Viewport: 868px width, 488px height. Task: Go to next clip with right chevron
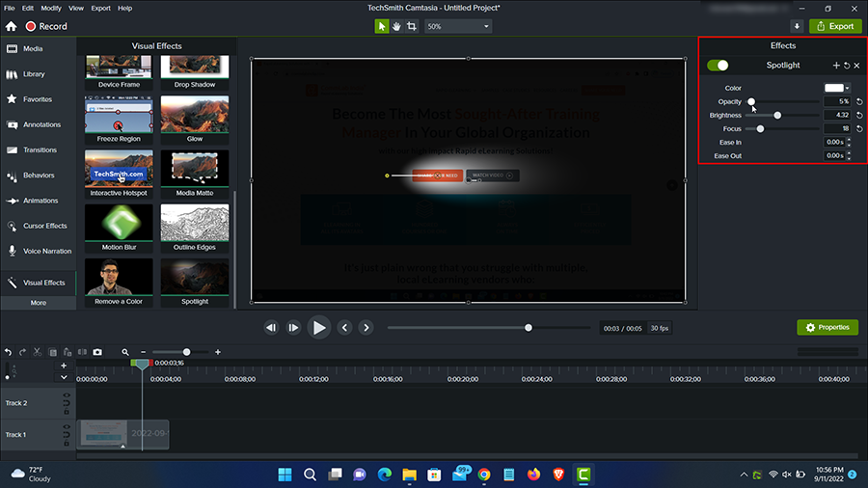[x=366, y=328]
